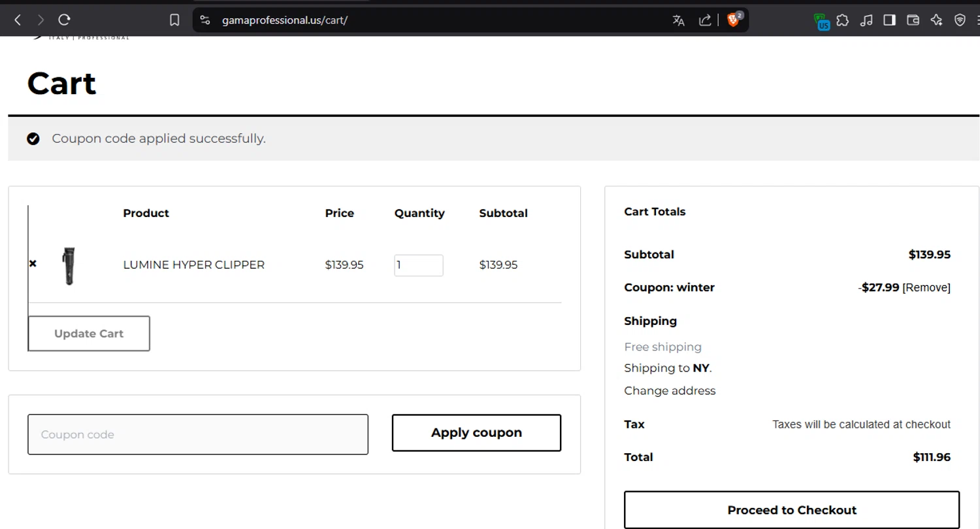Open the extensions puzzle icon
Screen dimensions: 980x529
click(x=843, y=20)
